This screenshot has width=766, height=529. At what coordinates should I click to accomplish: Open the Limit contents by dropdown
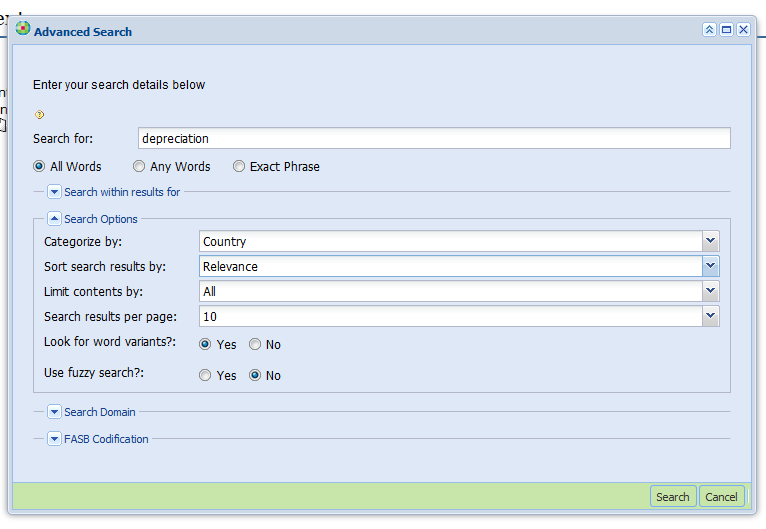(x=710, y=292)
